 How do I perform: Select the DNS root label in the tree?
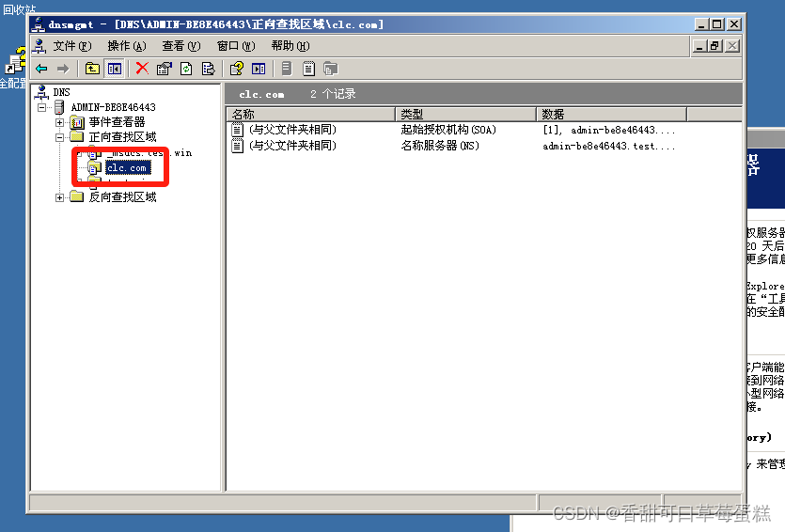[x=62, y=92]
